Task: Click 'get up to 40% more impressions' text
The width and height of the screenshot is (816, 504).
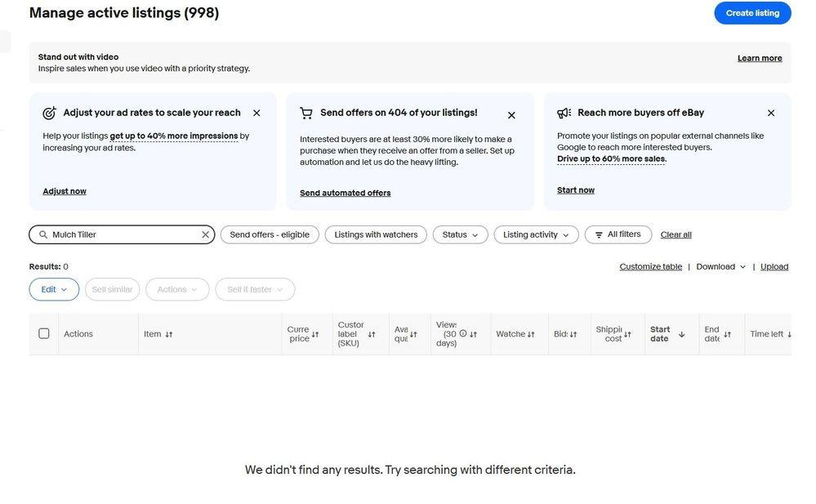Action: pyautogui.click(x=174, y=136)
